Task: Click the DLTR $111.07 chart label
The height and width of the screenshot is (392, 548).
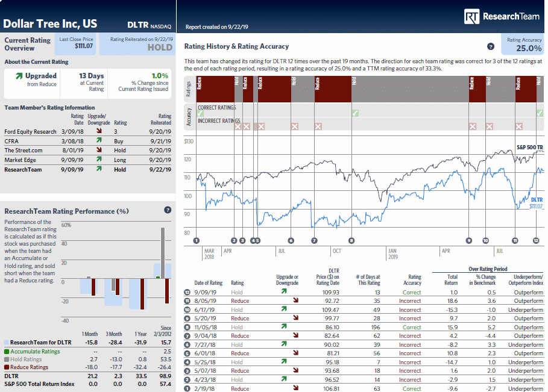Action: click(537, 203)
